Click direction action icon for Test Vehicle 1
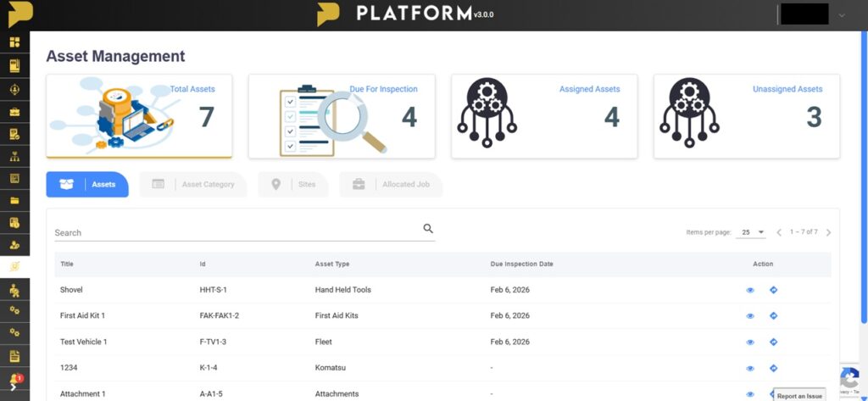The image size is (868, 401). pos(773,343)
